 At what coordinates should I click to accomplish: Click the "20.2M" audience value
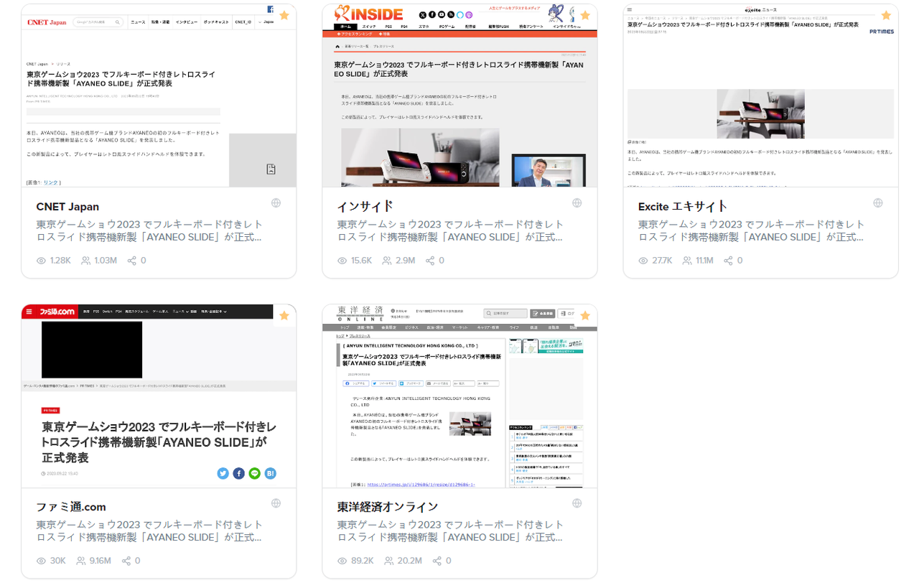tap(410, 561)
